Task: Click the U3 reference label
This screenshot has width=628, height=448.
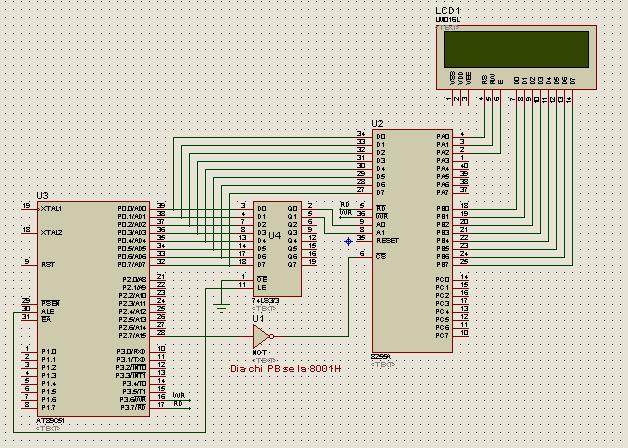Action: (42, 195)
